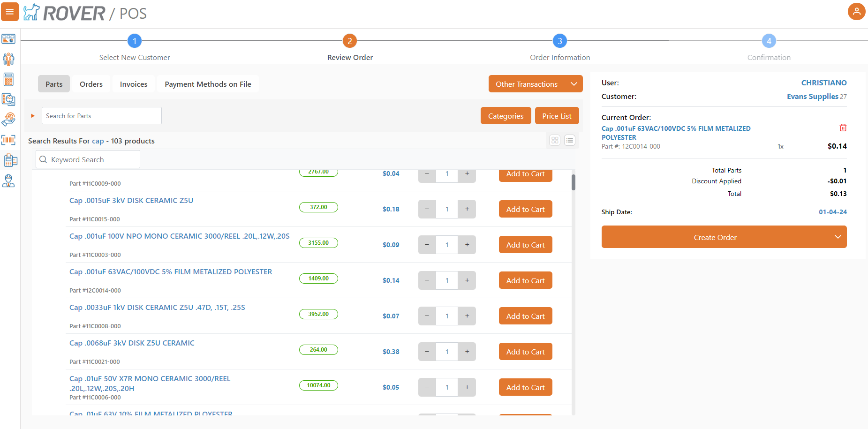The height and width of the screenshot is (429, 868).
Task: Open the Other Transactions dropdown
Action: 535,83
